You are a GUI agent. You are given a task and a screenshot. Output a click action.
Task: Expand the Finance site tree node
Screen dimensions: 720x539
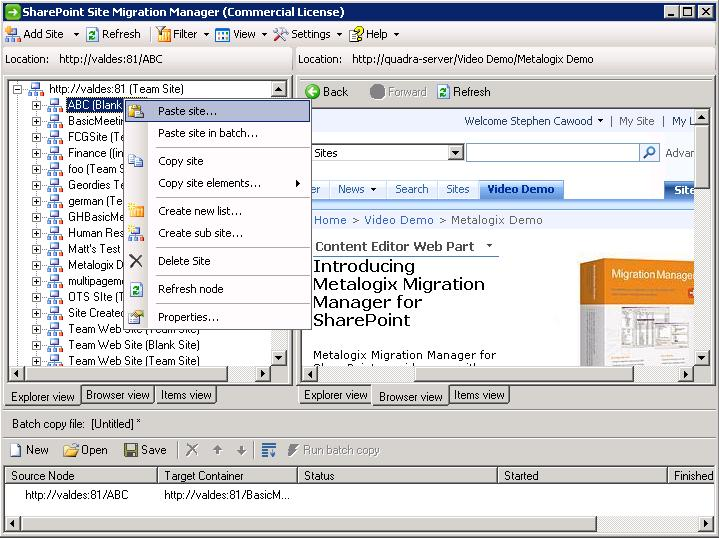click(x=36, y=153)
